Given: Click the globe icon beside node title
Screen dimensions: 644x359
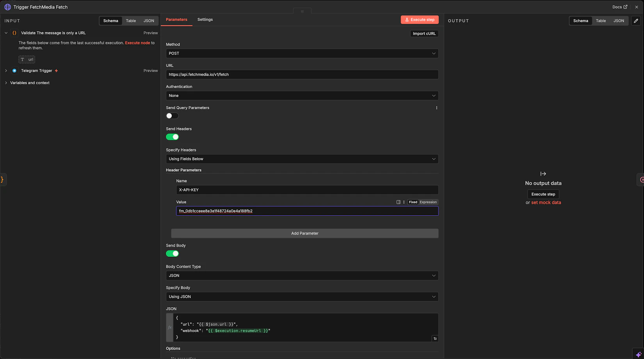Looking at the screenshot, I should pos(7,7).
